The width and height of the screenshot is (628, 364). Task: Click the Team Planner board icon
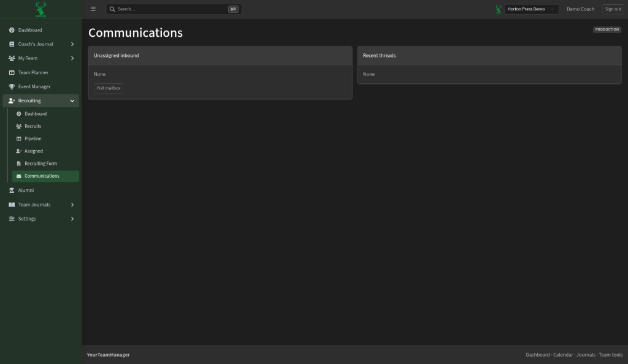(12, 72)
